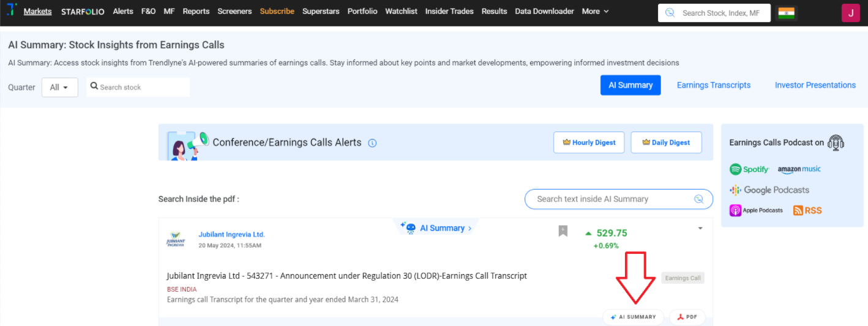The height and width of the screenshot is (326, 868).
Task: Open Superstars page
Action: click(x=321, y=11)
